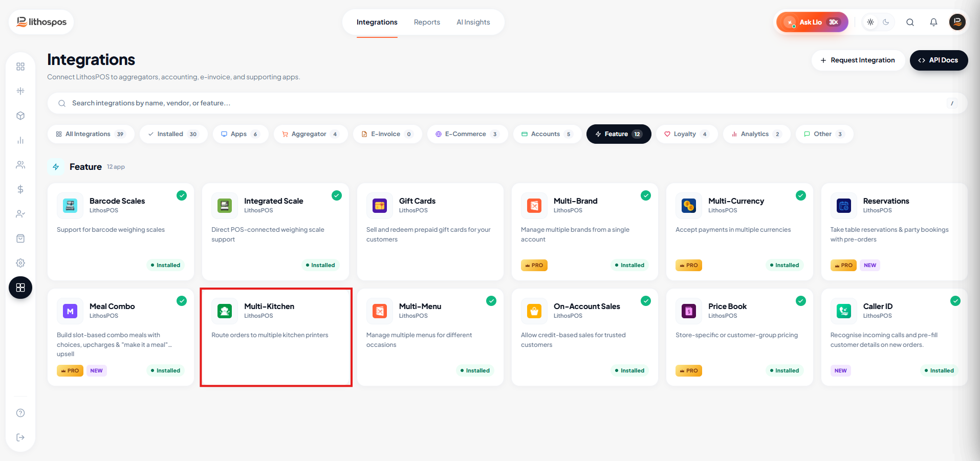Click the On-Account Sales app icon
Image resolution: width=980 pixels, height=461 pixels.
[x=534, y=311]
